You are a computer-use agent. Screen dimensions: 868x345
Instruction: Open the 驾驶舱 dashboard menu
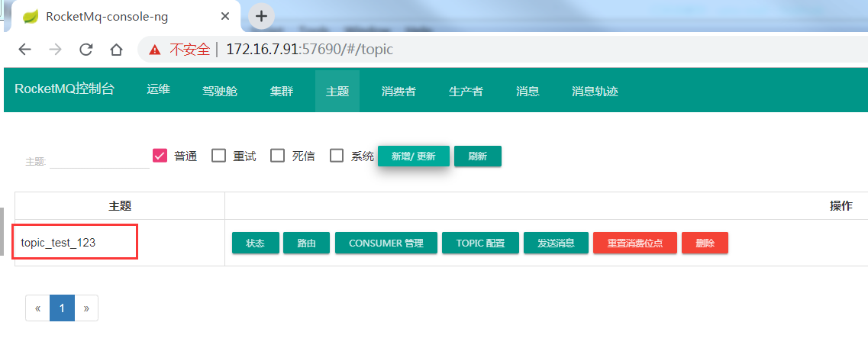point(220,92)
